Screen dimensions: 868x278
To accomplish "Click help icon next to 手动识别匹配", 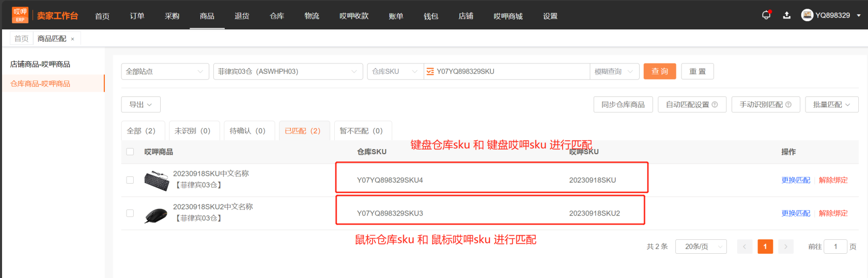I will click(x=788, y=105).
